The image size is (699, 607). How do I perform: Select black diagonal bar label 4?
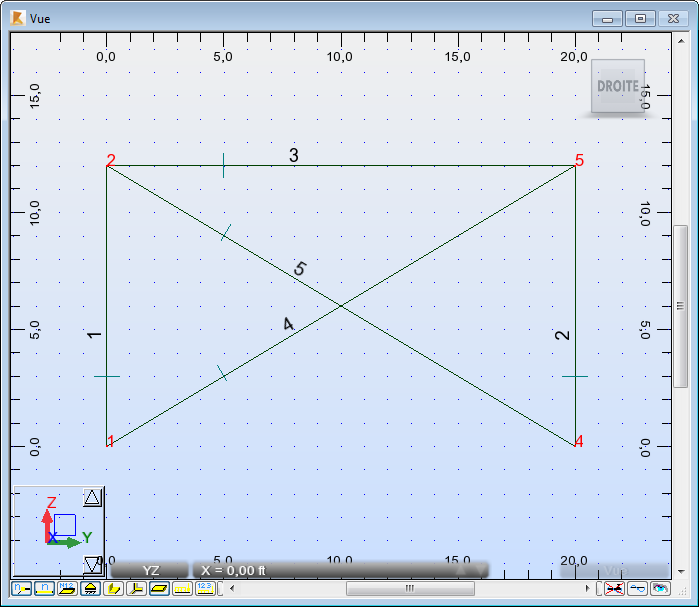pyautogui.click(x=289, y=324)
